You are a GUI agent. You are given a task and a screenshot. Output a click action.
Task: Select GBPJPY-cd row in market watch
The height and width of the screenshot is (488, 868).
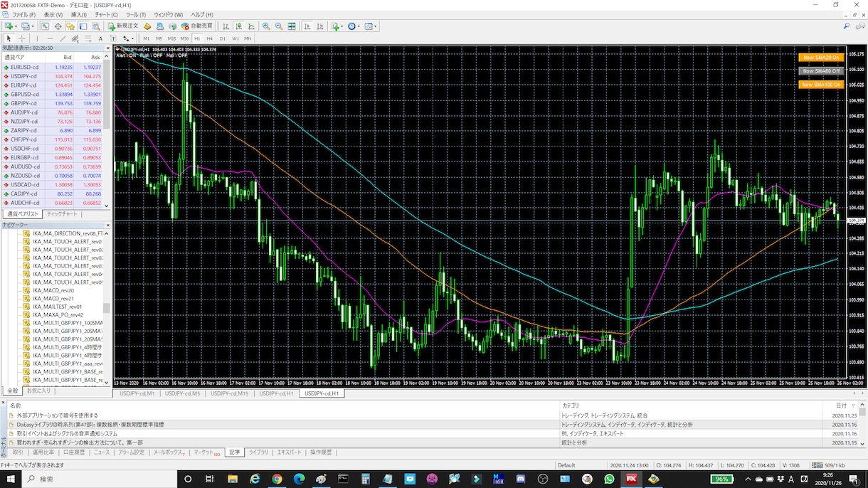tap(55, 103)
